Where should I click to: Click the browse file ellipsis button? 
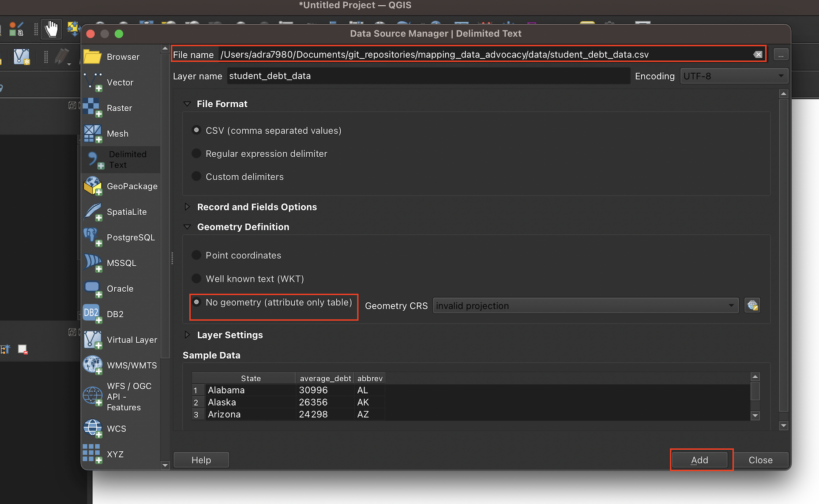pos(781,55)
